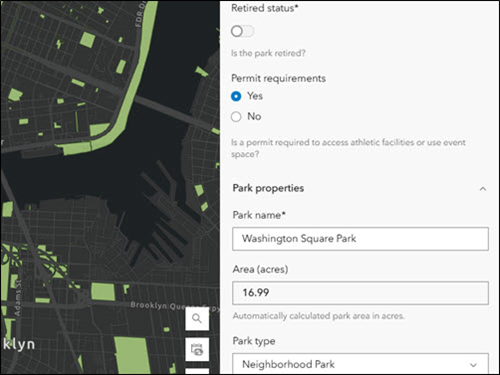Select No for permit requirements
The height and width of the screenshot is (375, 500).
(x=236, y=117)
